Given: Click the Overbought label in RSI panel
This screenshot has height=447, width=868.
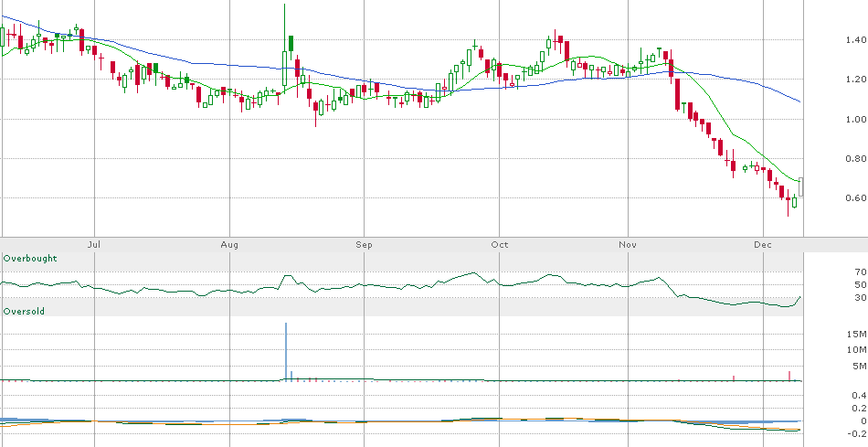Looking at the screenshot, I should pyautogui.click(x=30, y=259).
